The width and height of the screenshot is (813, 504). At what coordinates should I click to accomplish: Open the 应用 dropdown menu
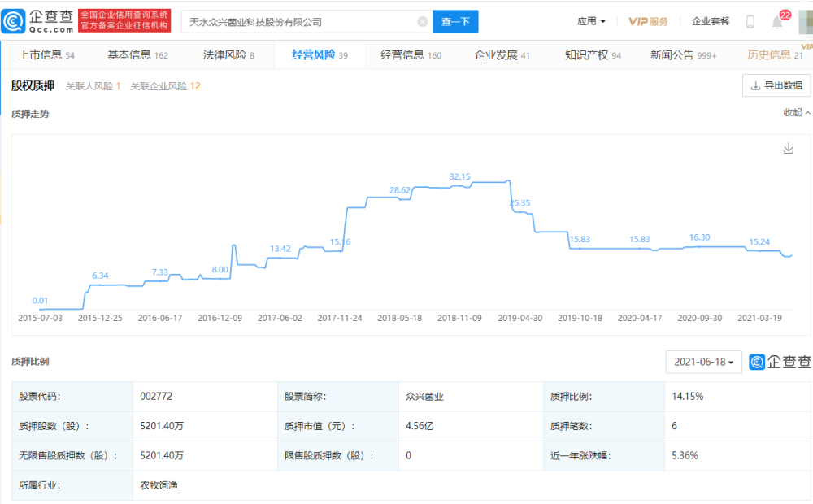tap(591, 21)
